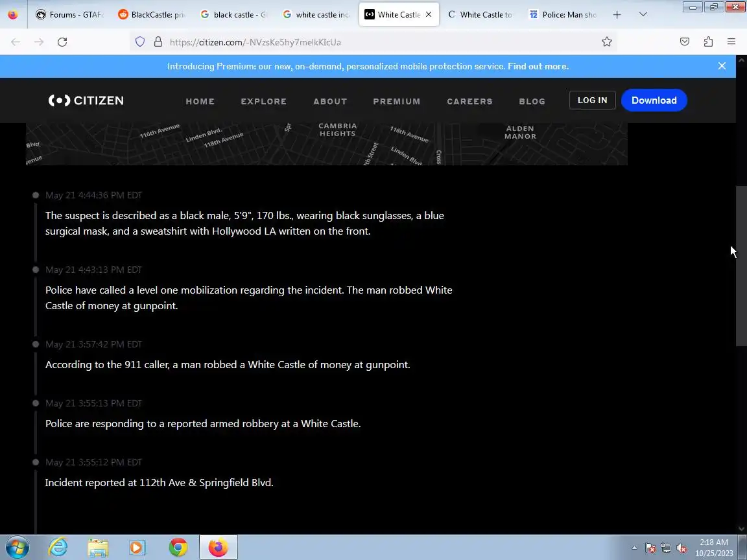Image resolution: width=747 pixels, height=560 pixels.
Task: Click timestamp May 21 3:55:13 PM EDT
Action: [94, 403]
